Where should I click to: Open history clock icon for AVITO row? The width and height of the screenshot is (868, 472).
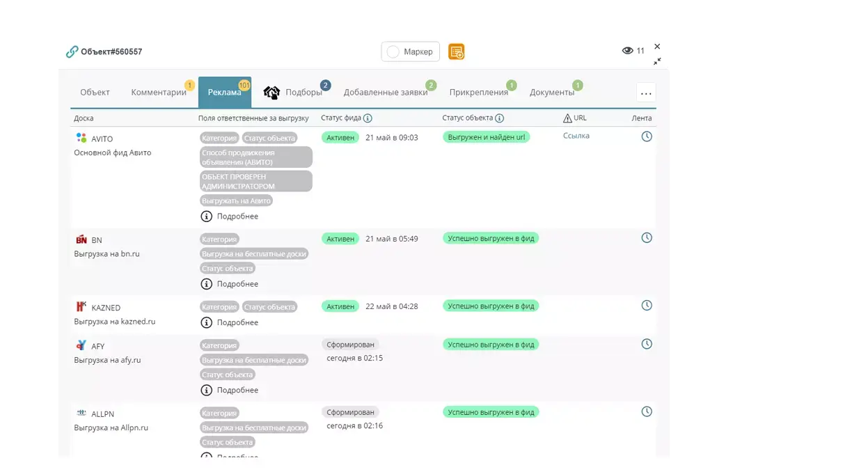646,136
